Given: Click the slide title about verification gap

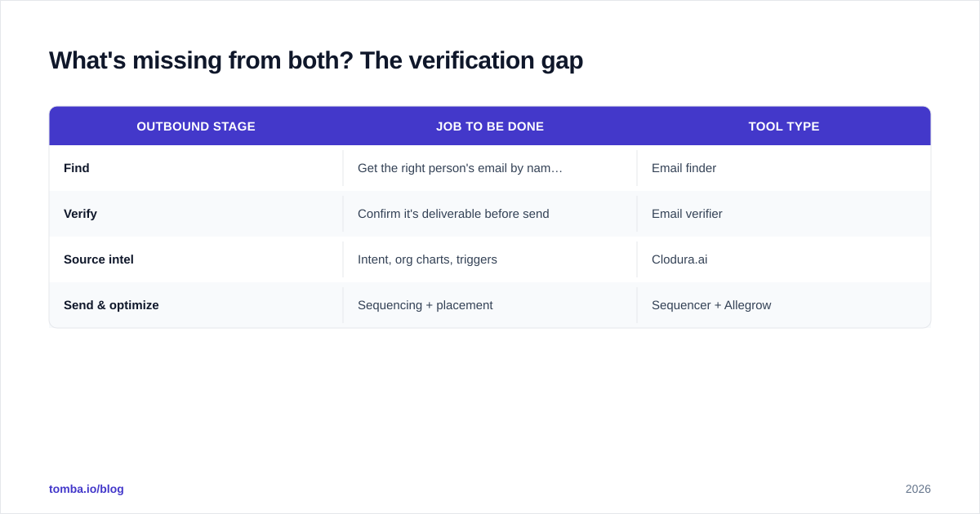Looking at the screenshot, I should click(316, 60).
